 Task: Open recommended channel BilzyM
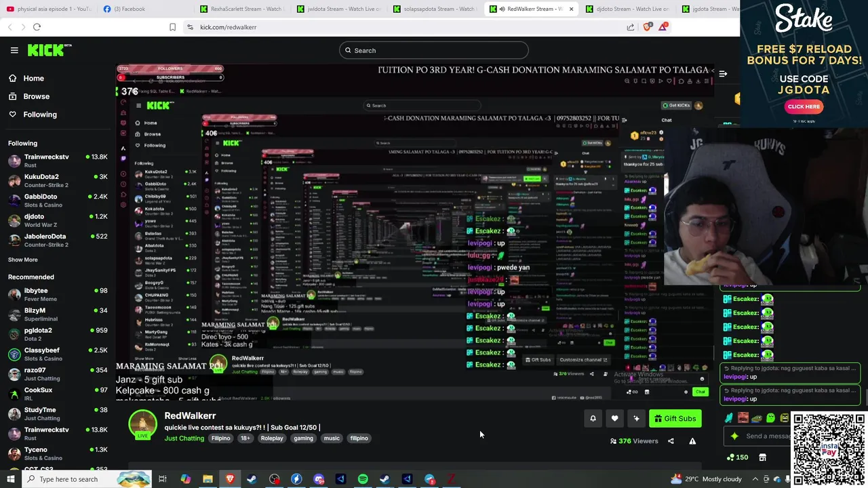click(58, 314)
